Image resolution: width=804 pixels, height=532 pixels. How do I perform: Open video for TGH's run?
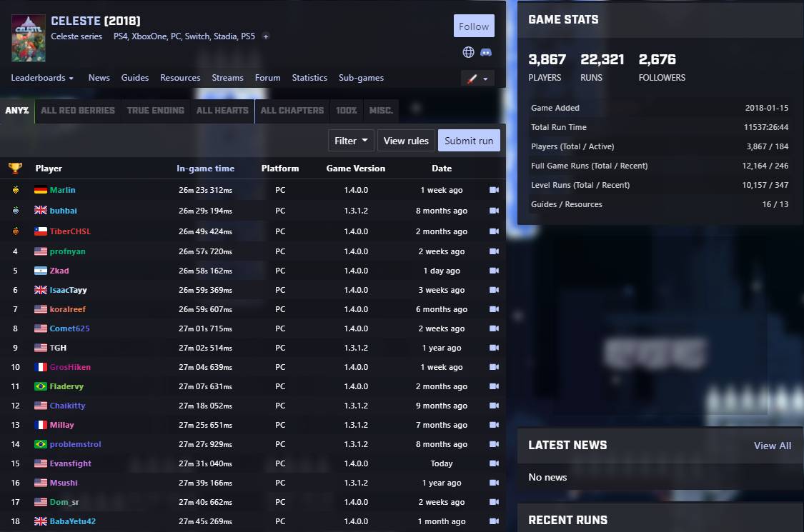(494, 348)
